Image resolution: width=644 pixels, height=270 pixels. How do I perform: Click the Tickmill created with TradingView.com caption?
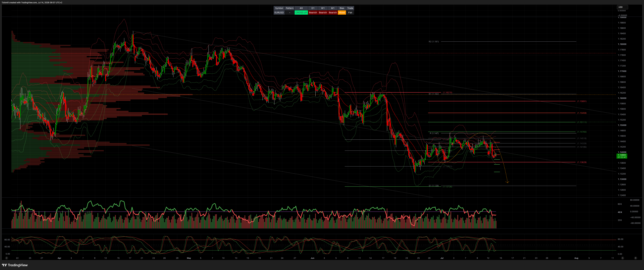tap(32, 2)
